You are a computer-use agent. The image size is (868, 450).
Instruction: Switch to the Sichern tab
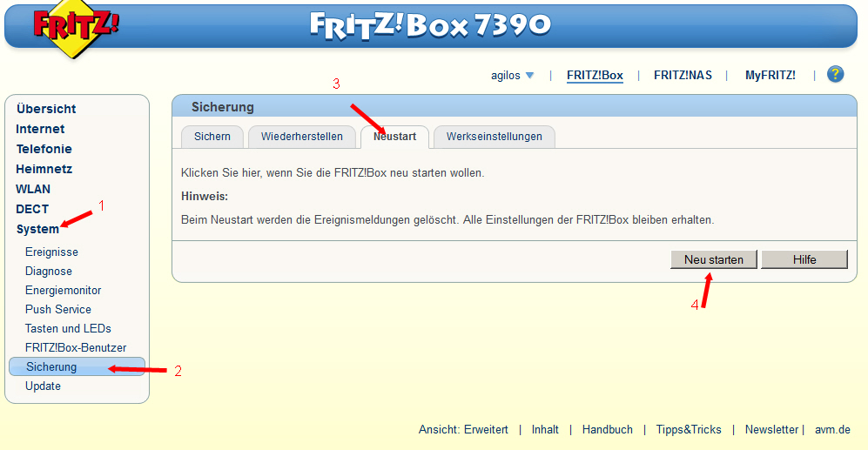point(212,137)
